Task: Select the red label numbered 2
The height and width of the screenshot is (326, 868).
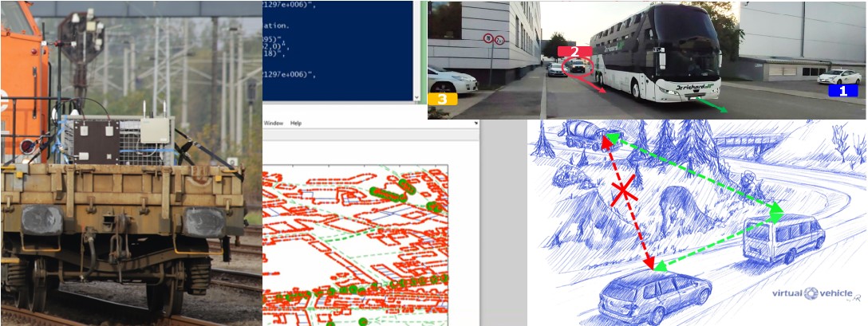Action: pyautogui.click(x=574, y=52)
